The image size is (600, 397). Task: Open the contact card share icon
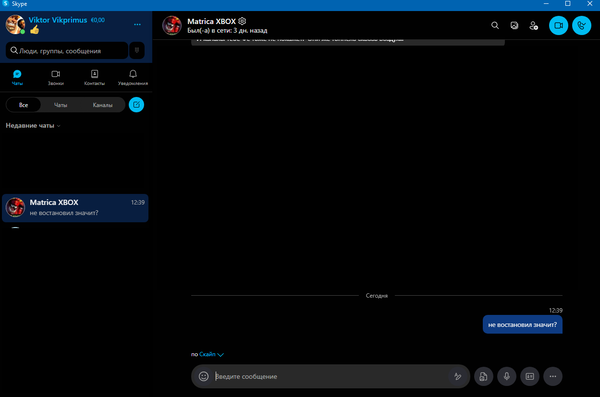click(x=530, y=376)
